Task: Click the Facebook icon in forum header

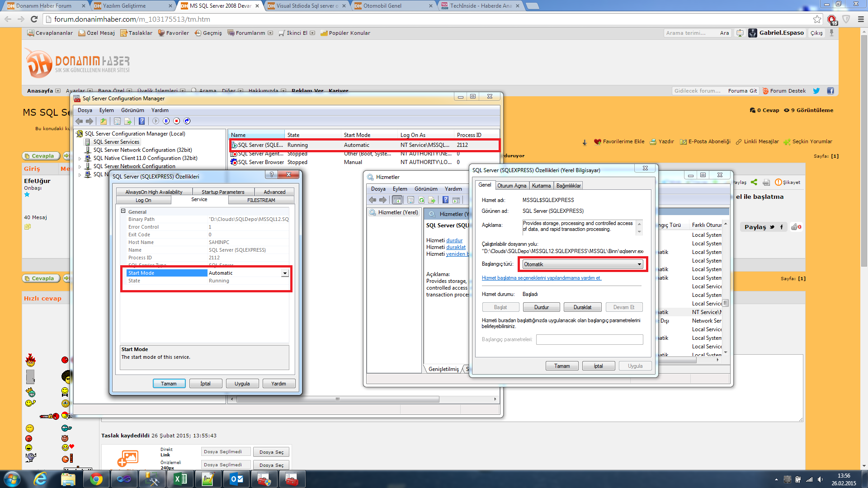Action: 830,91
